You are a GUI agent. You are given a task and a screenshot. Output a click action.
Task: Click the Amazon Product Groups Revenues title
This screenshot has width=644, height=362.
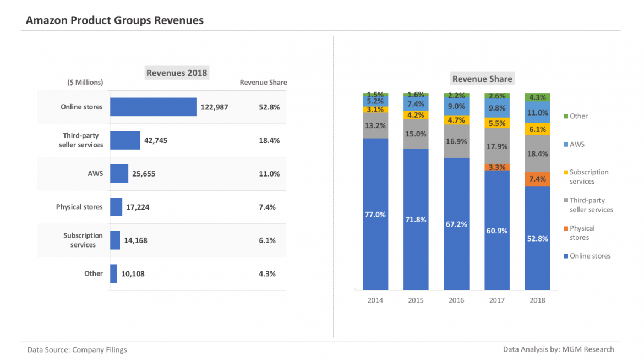tap(114, 20)
